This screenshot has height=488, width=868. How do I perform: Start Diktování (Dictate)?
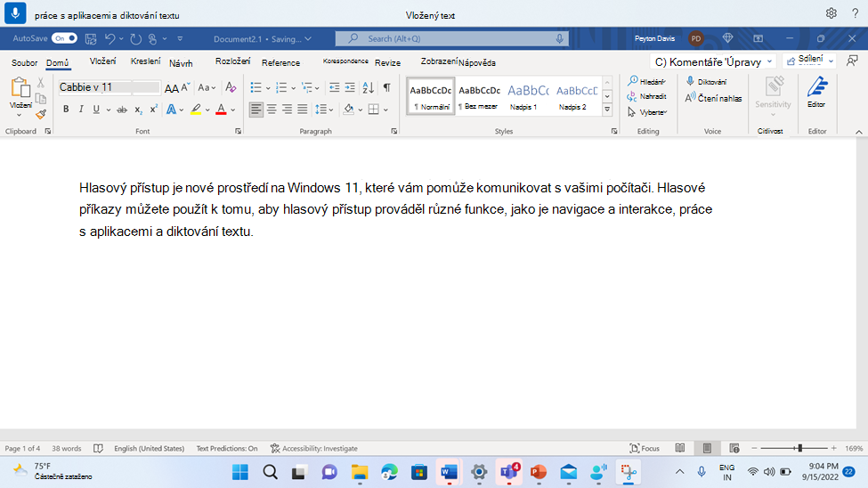(x=706, y=81)
